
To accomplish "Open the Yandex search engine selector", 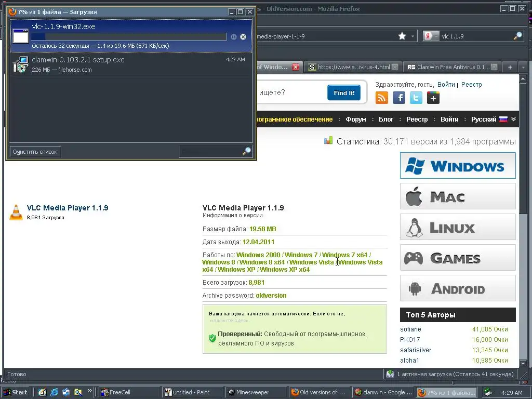I will pos(431,36).
